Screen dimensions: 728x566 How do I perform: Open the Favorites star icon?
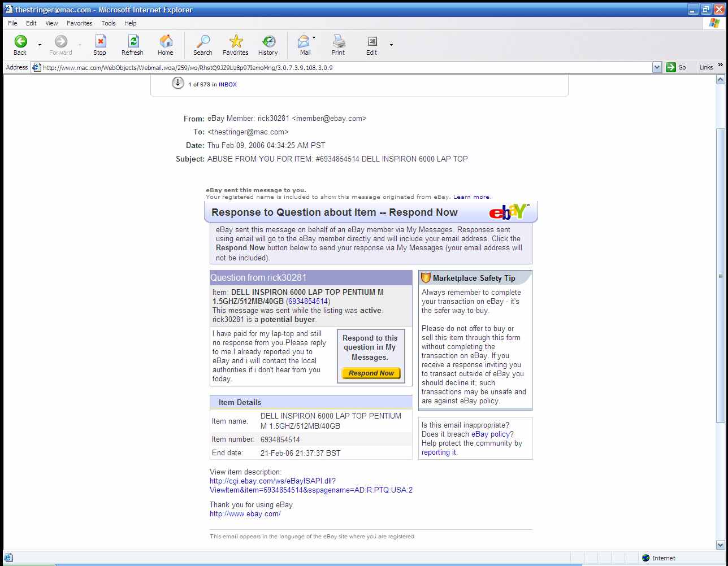236,41
